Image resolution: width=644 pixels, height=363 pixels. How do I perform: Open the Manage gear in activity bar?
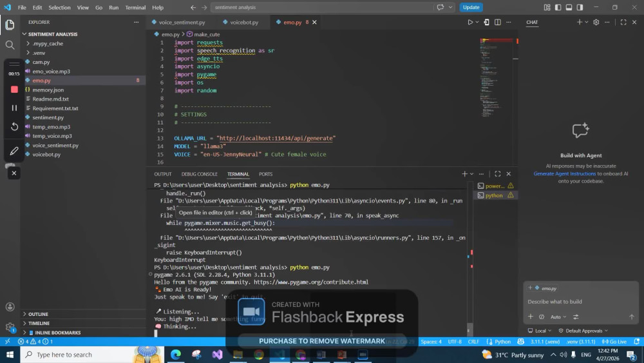tap(10, 328)
